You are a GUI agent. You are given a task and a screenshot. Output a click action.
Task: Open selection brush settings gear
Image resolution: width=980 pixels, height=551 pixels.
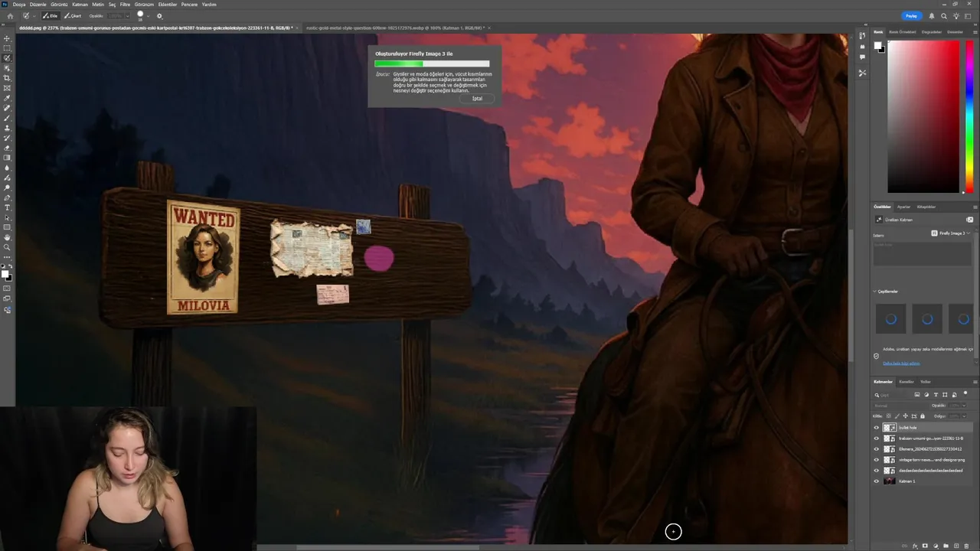click(159, 16)
